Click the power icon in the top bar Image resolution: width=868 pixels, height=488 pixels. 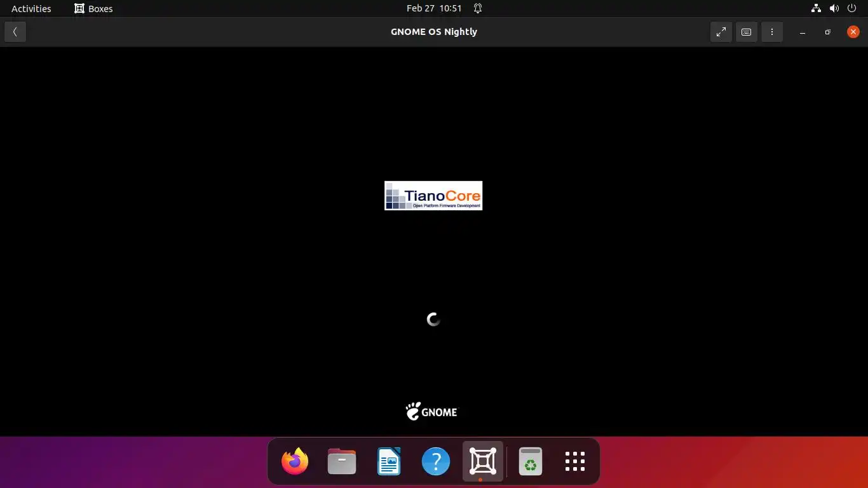[852, 8]
